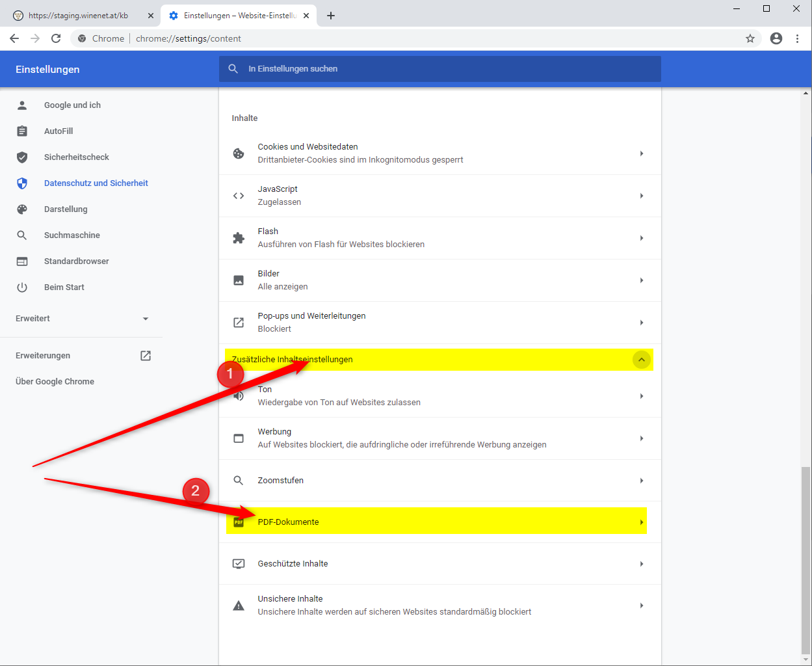Viewport: 812px width, 666px height.
Task: Select Sicherheitscheck shield icon in sidebar
Action: (22, 157)
